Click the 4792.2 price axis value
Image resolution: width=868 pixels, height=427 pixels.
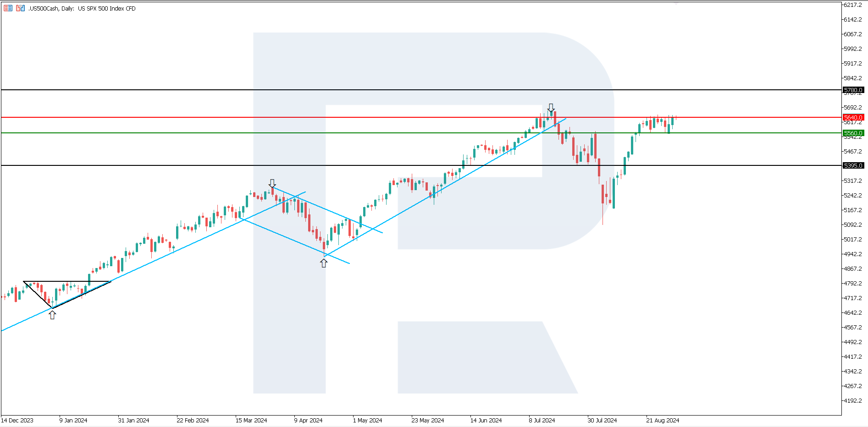click(853, 284)
